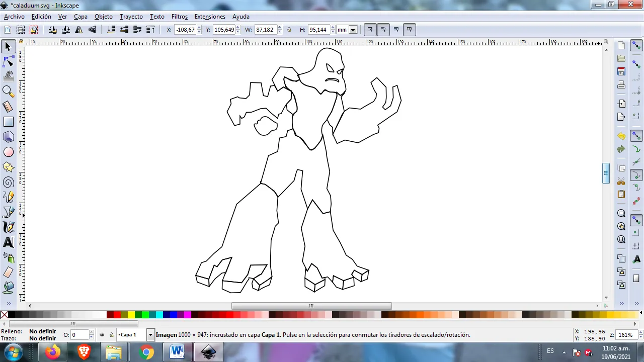
Task: Click the Paste clipboard icon
Action: coord(621,194)
